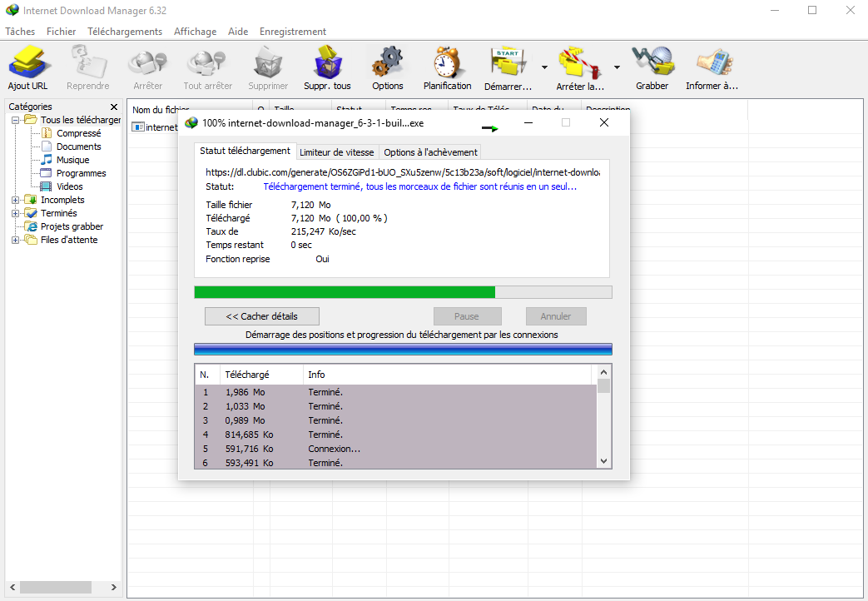Screen dimensions: 868x601
Task: Expand the Terminés category node
Action: [x=16, y=213]
